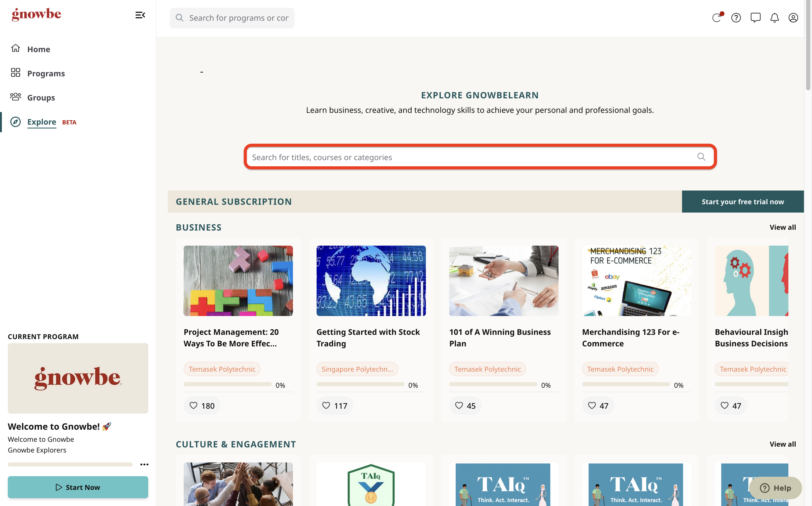Open Behavioural Insights head thumbnail
Screen dimensions: 812x506
pos(752,281)
